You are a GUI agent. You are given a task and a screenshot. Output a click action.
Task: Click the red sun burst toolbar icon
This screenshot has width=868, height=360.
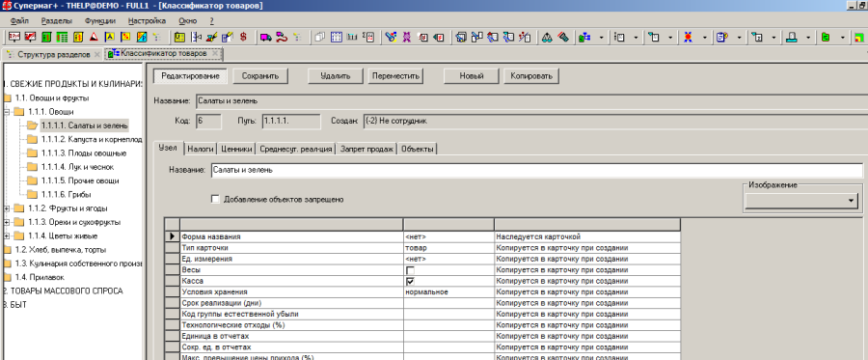coord(688,37)
